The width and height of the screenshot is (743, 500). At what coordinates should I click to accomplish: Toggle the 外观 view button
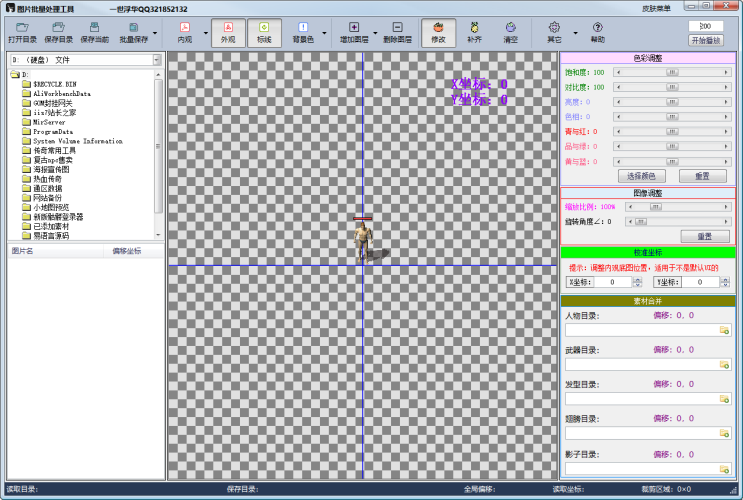(x=230, y=34)
